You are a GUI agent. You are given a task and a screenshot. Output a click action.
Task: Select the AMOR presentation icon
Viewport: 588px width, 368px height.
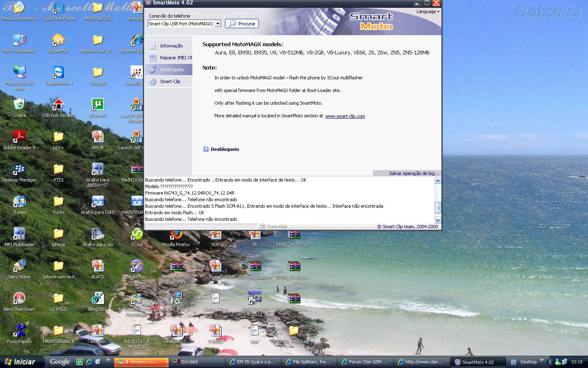pyautogui.click(x=98, y=141)
